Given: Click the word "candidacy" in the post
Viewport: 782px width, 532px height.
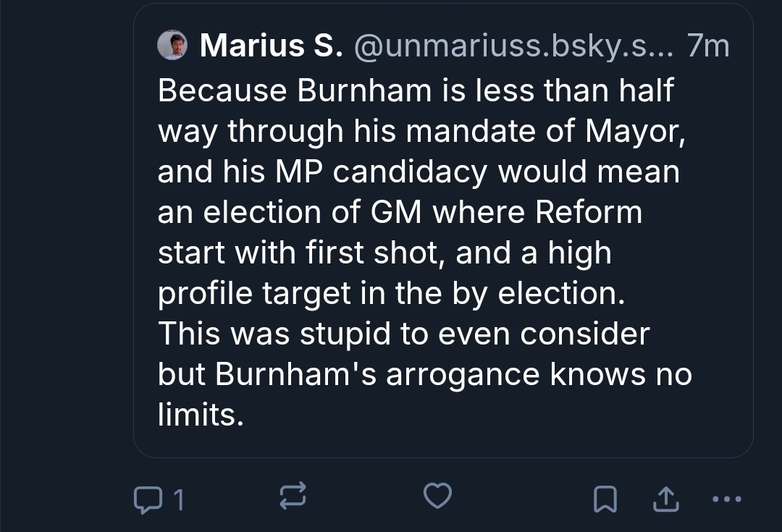Looking at the screenshot, I should (410, 172).
